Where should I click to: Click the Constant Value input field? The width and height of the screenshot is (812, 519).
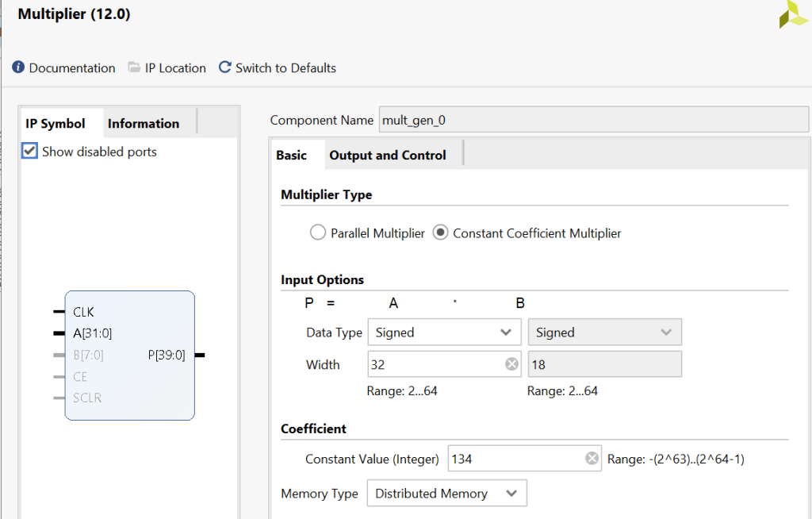click(515, 459)
